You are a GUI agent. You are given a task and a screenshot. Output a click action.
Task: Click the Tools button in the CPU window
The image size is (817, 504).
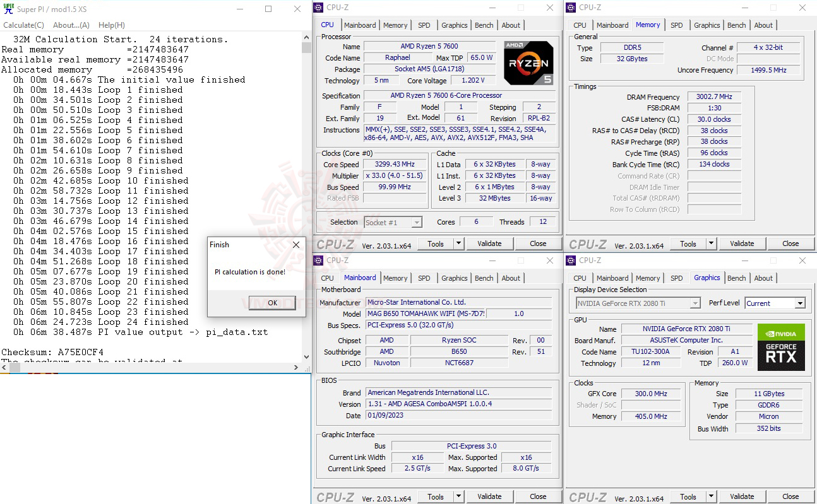point(436,243)
